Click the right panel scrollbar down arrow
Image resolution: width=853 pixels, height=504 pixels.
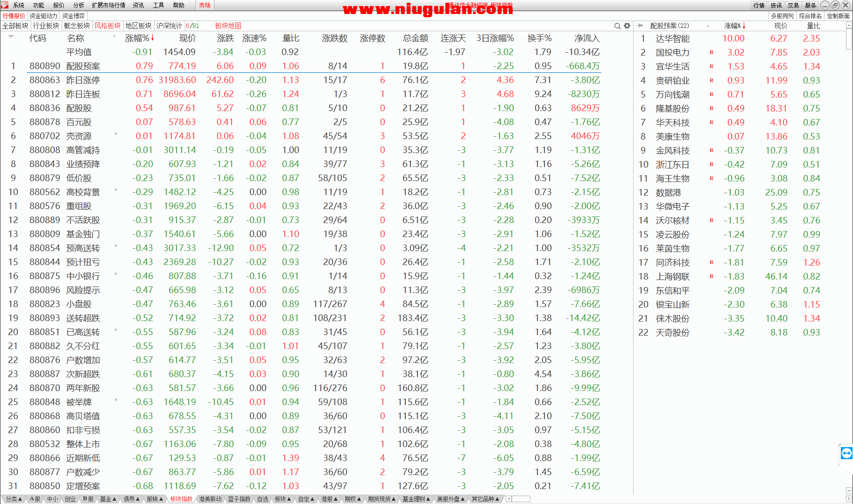(x=849, y=490)
